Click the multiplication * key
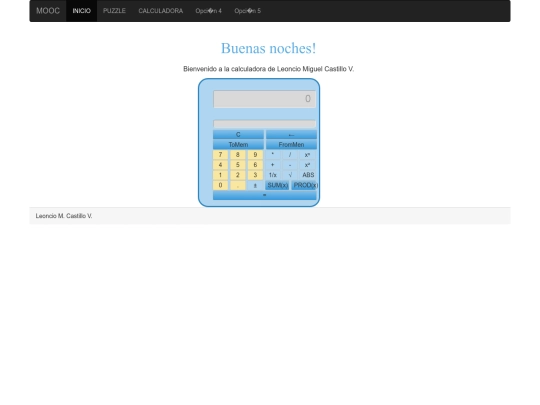Image resolution: width=540 pixels, height=405 pixels. 272,155
